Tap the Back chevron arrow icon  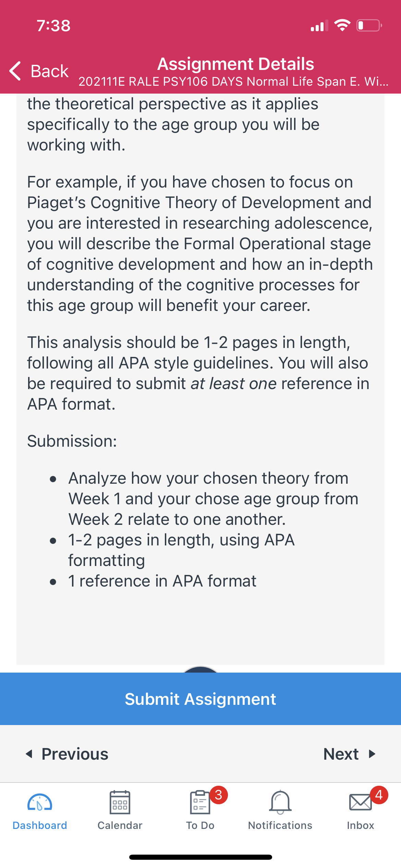[x=15, y=71]
